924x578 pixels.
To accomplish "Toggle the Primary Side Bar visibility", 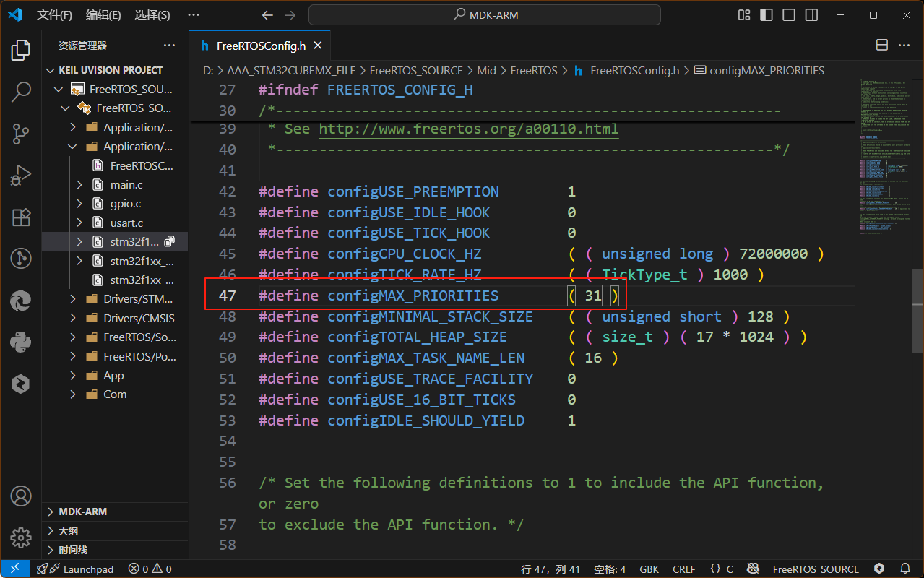I will click(x=766, y=14).
